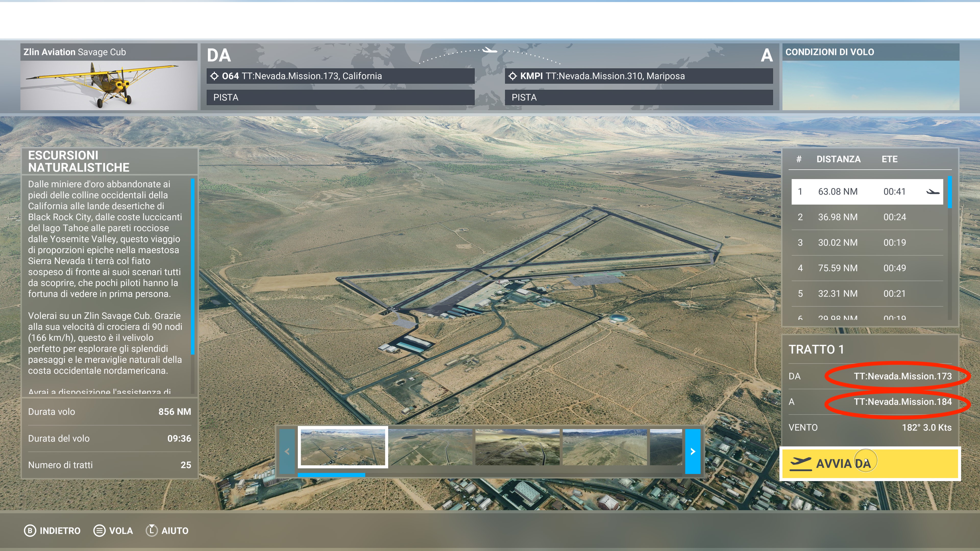Click A value TT:Nevada.Mission.184
Image resolution: width=980 pixels, height=551 pixels.
pyautogui.click(x=902, y=402)
